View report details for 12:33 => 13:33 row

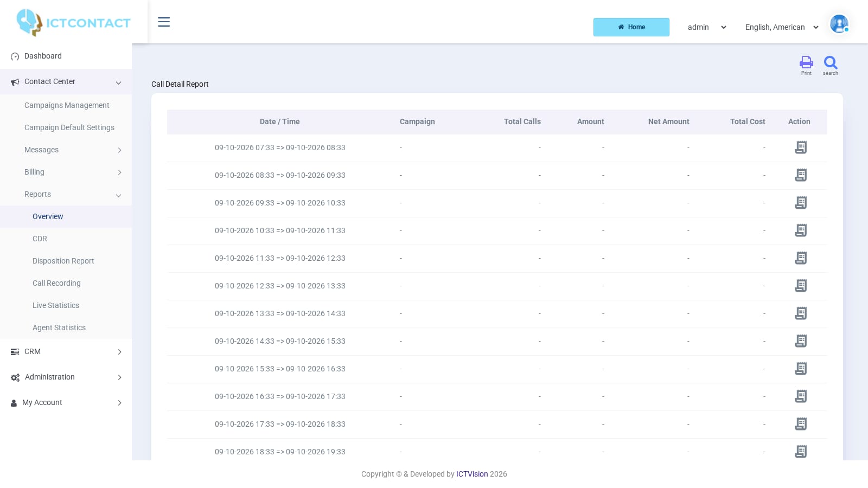coord(801,286)
